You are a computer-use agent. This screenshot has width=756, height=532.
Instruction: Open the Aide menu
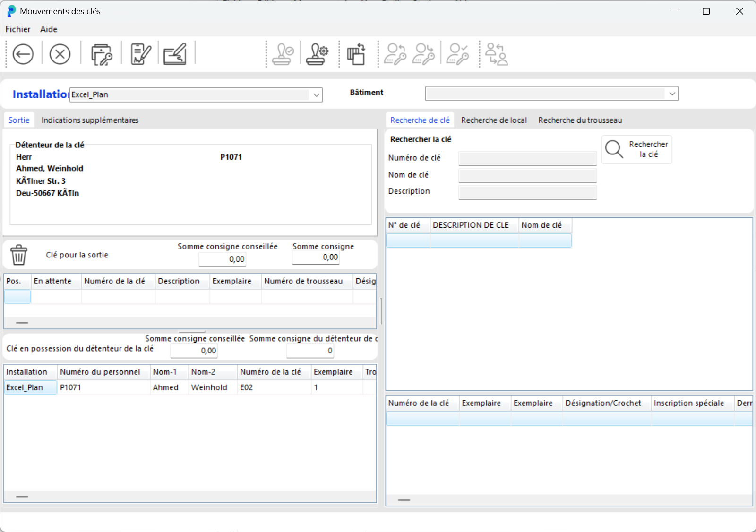(49, 29)
